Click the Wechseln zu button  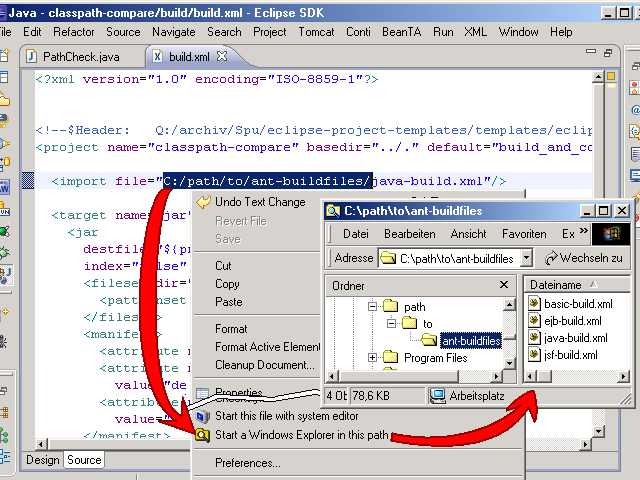(584, 258)
